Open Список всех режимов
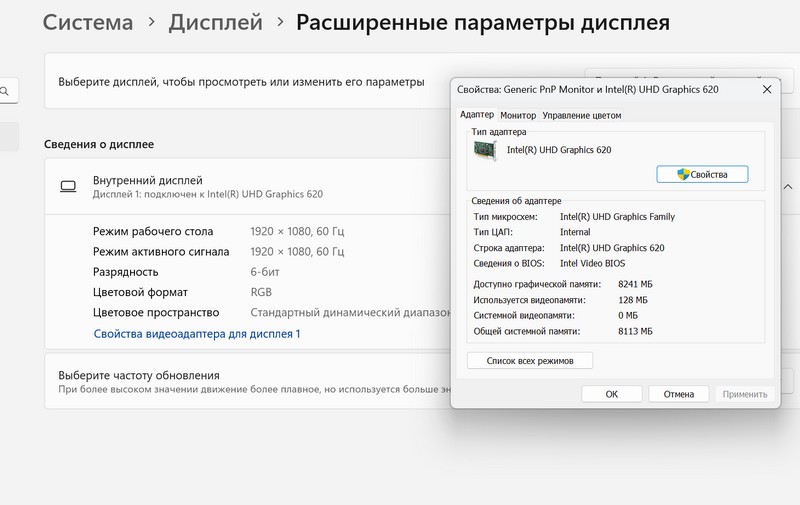 click(x=530, y=360)
